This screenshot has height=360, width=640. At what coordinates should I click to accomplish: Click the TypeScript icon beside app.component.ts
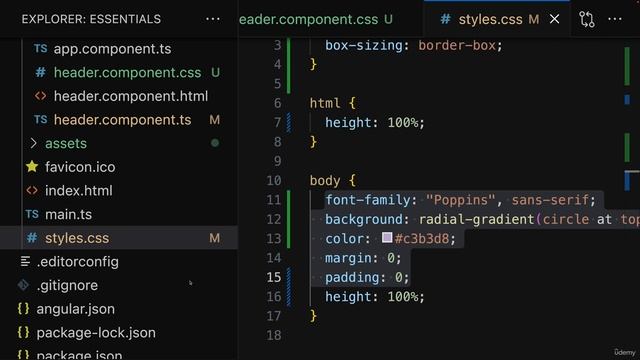pyautogui.click(x=40, y=49)
